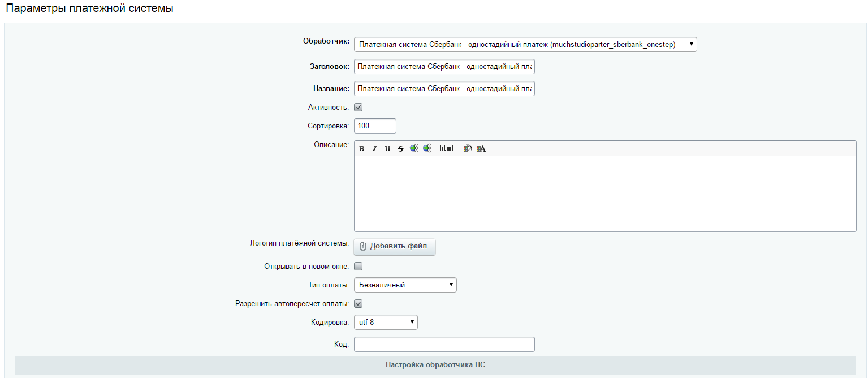Enable Открывать в новом окне checkbox

[x=358, y=267]
